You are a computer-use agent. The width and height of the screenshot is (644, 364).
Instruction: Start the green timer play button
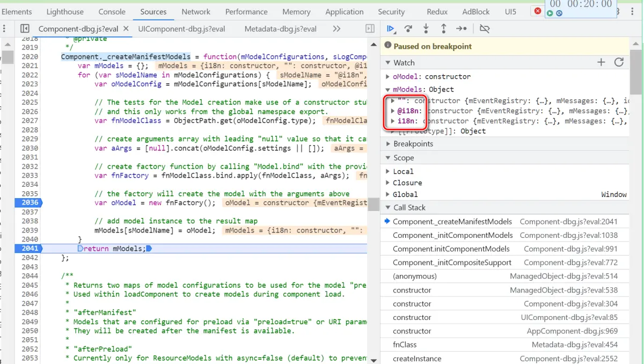click(x=550, y=13)
